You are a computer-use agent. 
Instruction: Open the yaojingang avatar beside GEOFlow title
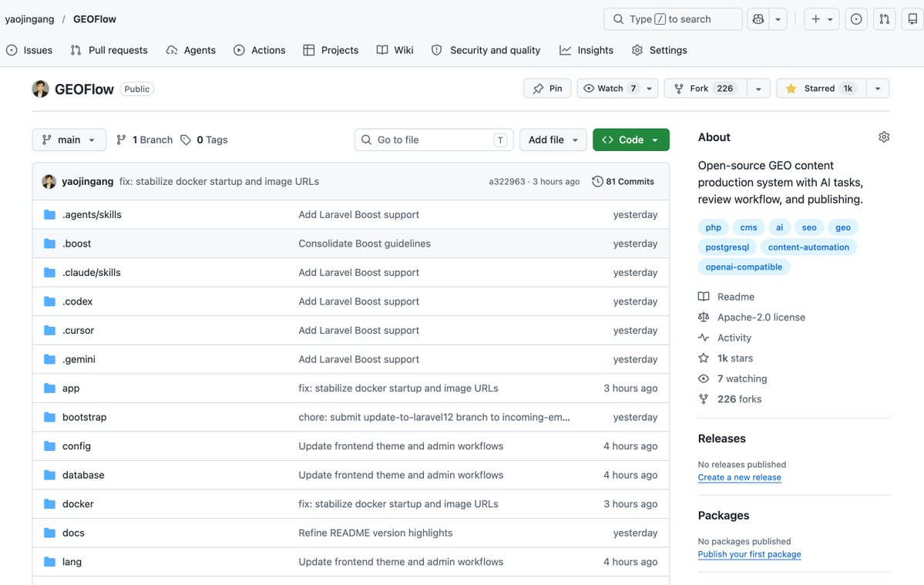pyautogui.click(x=41, y=89)
